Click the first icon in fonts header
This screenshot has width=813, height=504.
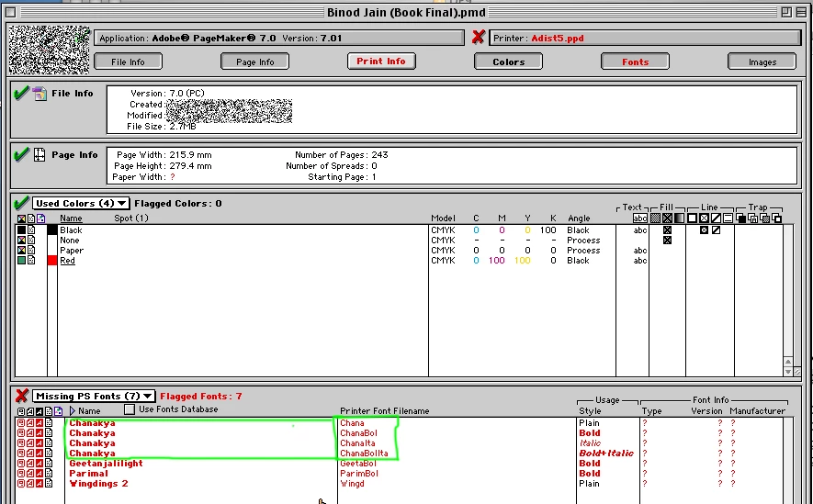(x=21, y=411)
